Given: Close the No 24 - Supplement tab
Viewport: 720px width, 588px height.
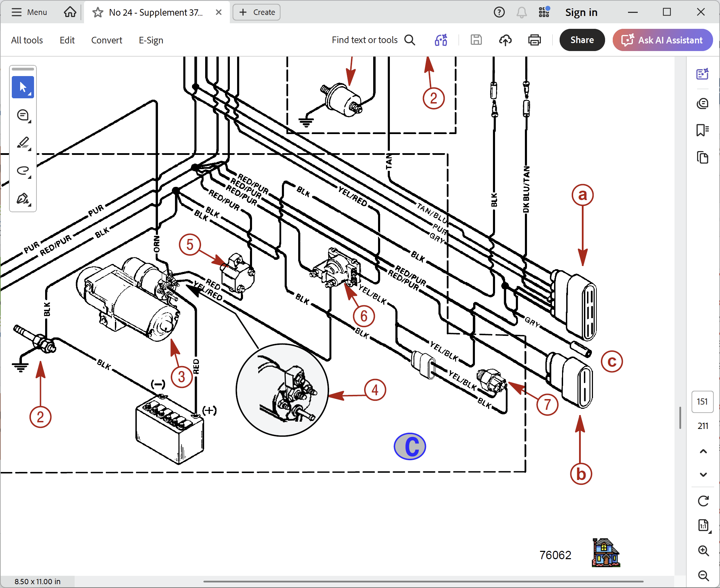Looking at the screenshot, I should pos(219,12).
